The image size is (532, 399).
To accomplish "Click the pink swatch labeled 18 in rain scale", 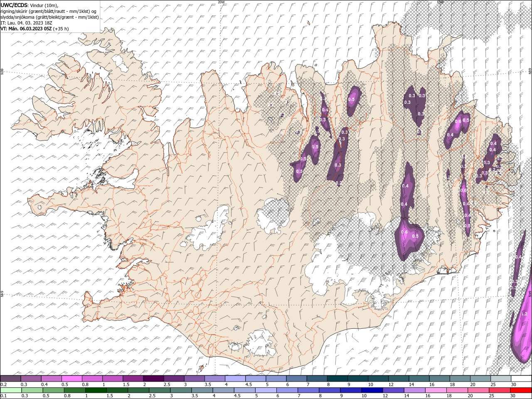I will [456, 390].
